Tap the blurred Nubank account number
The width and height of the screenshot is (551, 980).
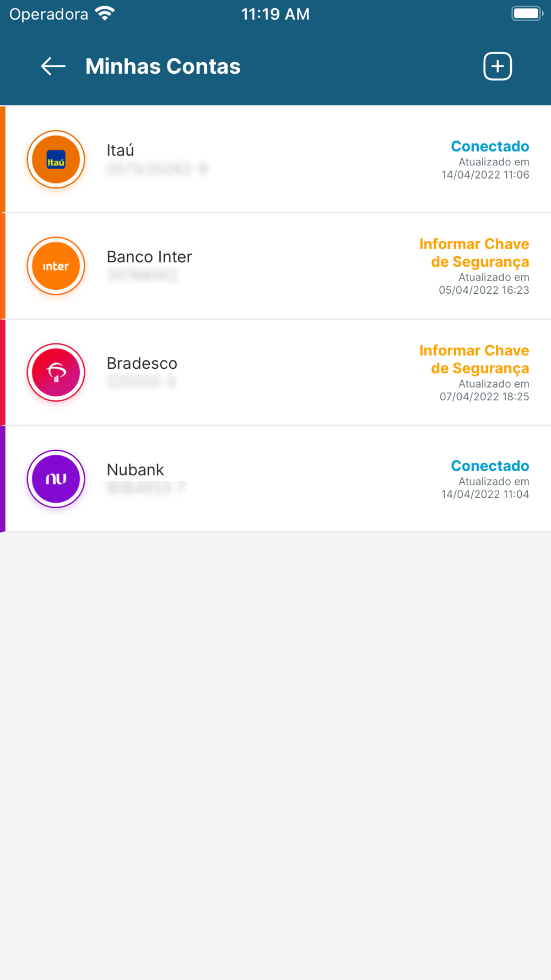146,487
